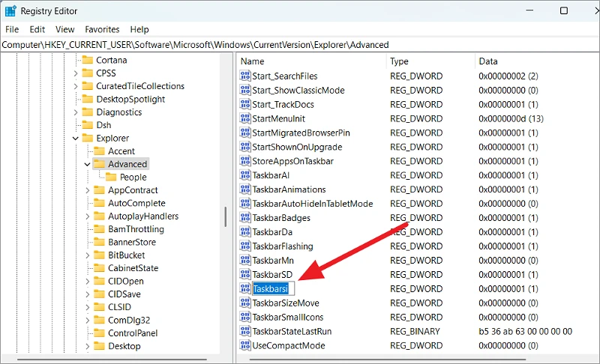Viewport: 600px width, 364px height.
Task: Click the icon beside UseCompactMode value
Action: point(245,345)
